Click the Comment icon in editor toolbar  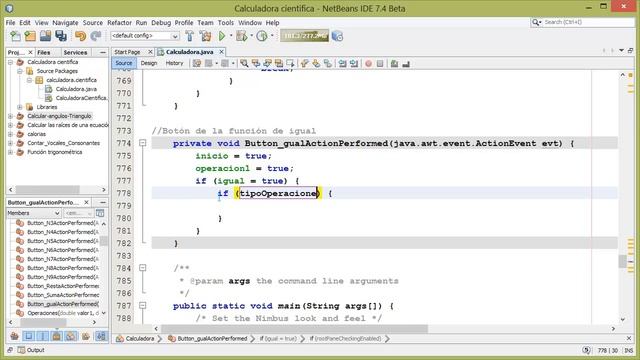pos(394,63)
